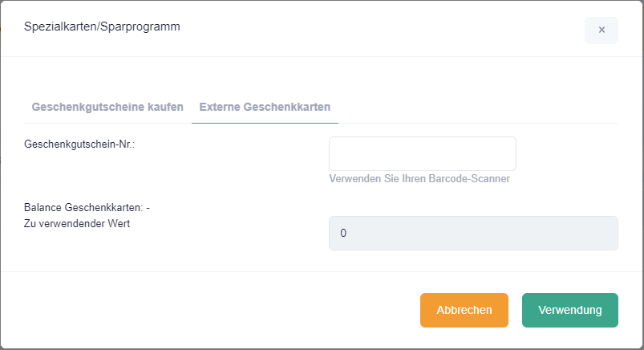644x350 pixels.
Task: Click the 0 value in the amount field
Action: click(x=344, y=234)
